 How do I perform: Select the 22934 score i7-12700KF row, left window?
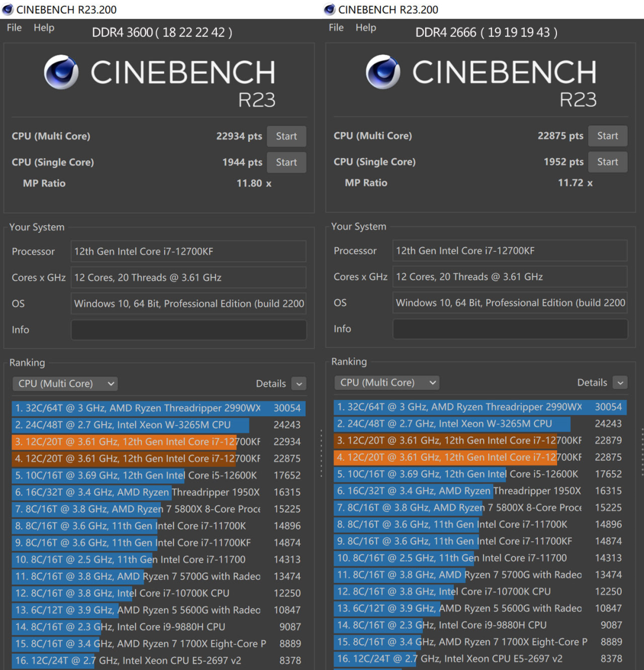pyautogui.click(x=159, y=441)
